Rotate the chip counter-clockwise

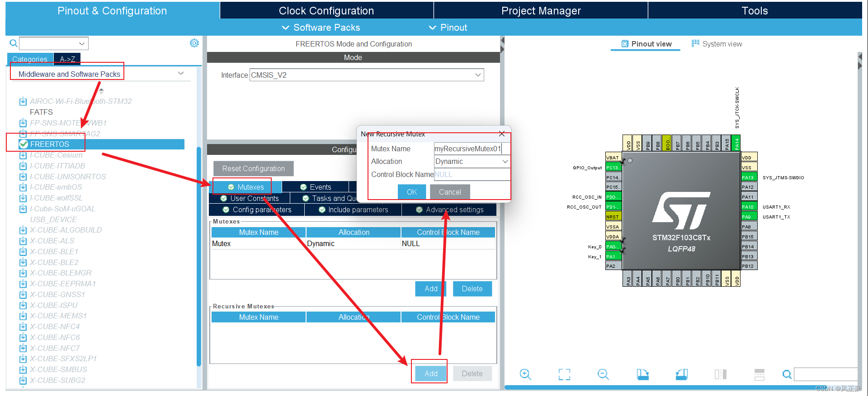click(x=682, y=374)
